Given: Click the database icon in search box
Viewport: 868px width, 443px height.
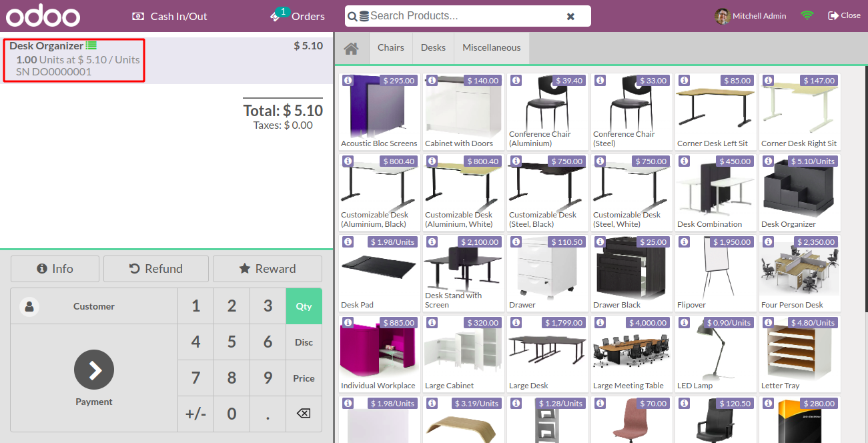Looking at the screenshot, I should tap(364, 16).
